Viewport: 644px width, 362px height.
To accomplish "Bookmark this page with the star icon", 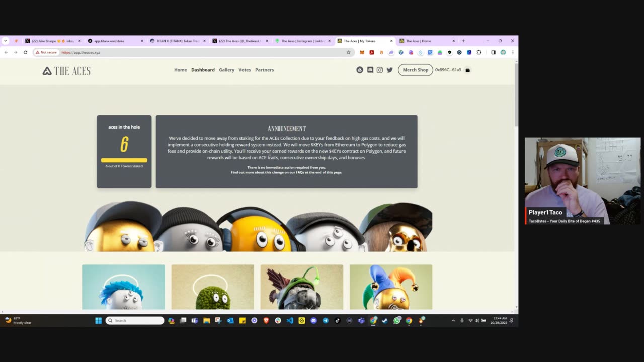I will (x=348, y=52).
